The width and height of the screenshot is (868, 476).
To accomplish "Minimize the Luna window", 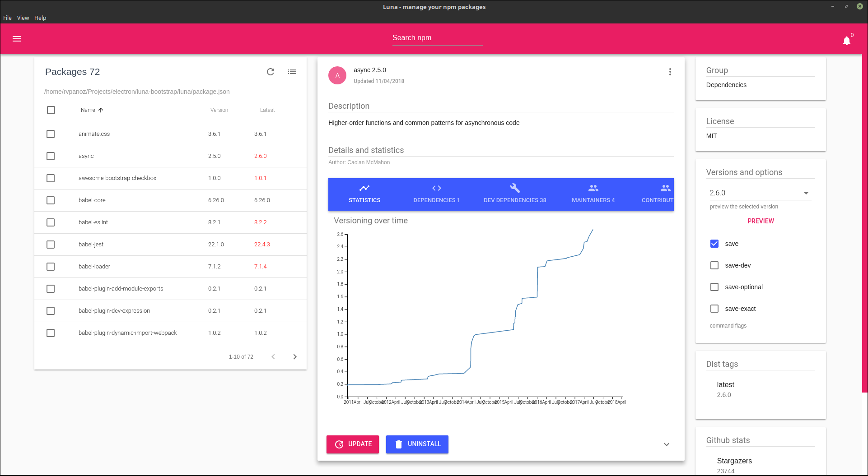I will coord(833,7).
